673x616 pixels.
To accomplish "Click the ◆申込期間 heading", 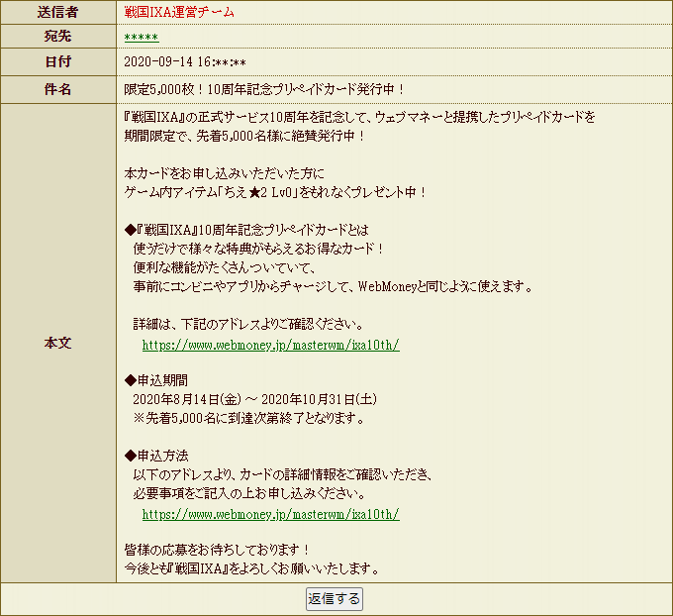I will click(x=156, y=380).
